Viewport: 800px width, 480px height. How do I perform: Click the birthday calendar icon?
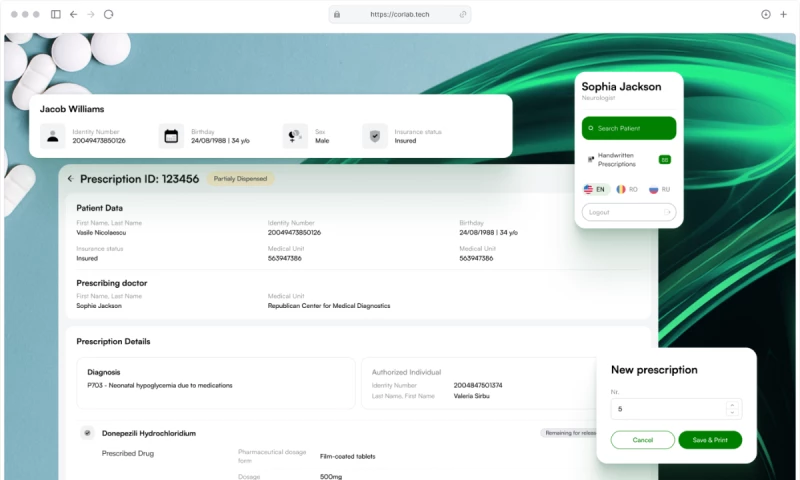(x=171, y=136)
